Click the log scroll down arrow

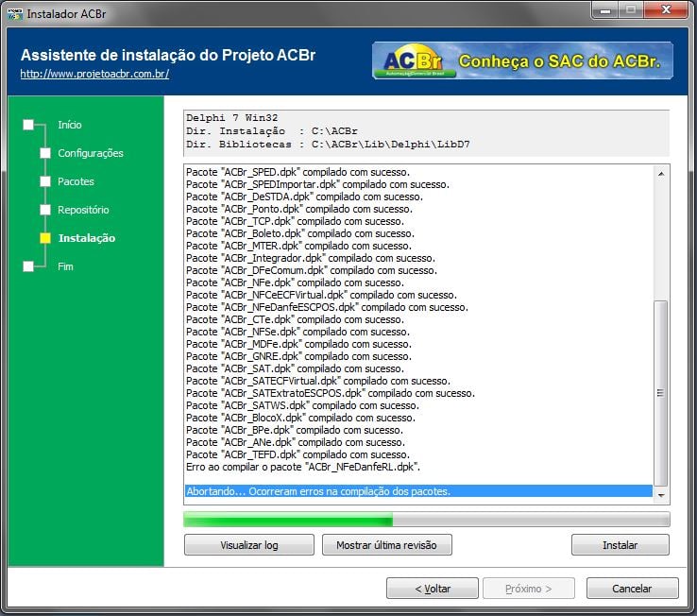pyautogui.click(x=661, y=495)
